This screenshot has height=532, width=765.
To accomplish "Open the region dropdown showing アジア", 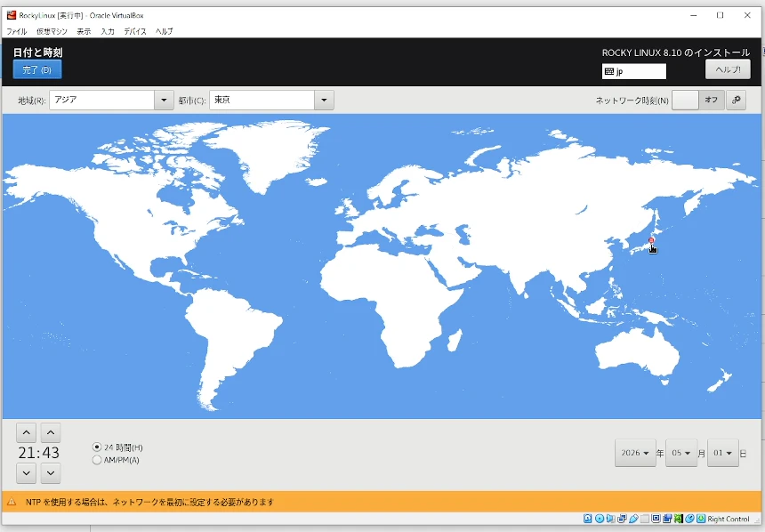I will pos(164,100).
